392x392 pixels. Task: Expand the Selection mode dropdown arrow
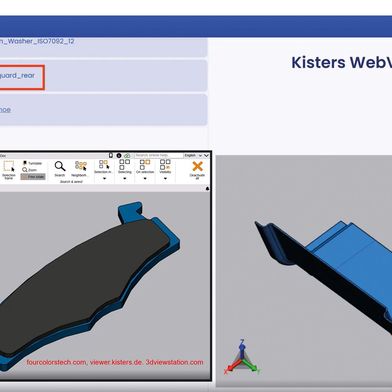(x=104, y=179)
